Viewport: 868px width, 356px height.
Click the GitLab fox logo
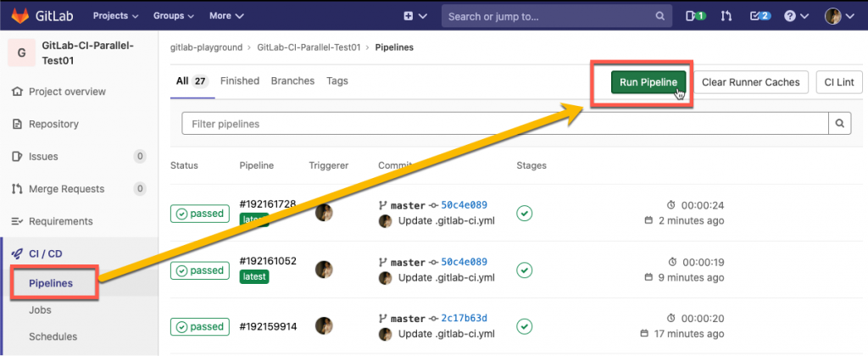pos(20,15)
